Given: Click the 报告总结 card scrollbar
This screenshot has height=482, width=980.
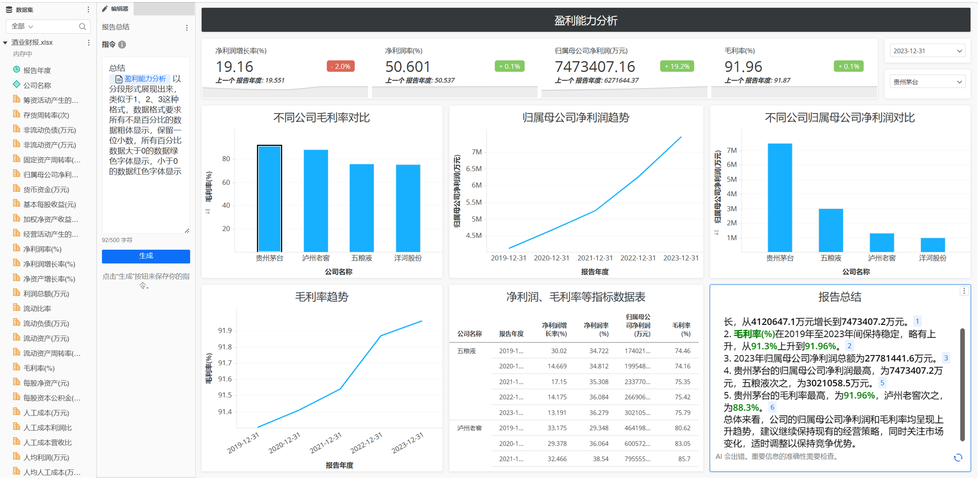Looking at the screenshot, I should [x=963, y=385].
